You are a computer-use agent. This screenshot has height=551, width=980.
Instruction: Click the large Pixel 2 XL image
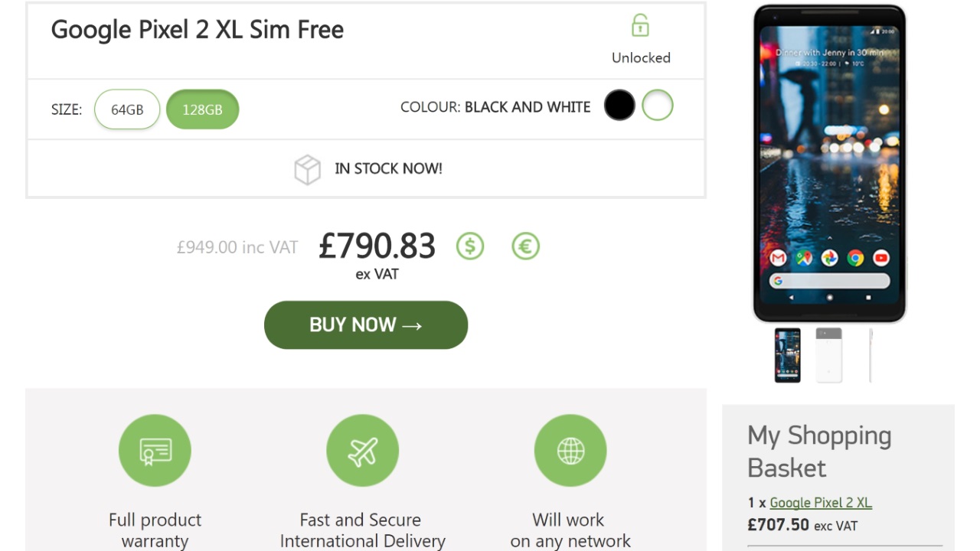tap(830, 164)
